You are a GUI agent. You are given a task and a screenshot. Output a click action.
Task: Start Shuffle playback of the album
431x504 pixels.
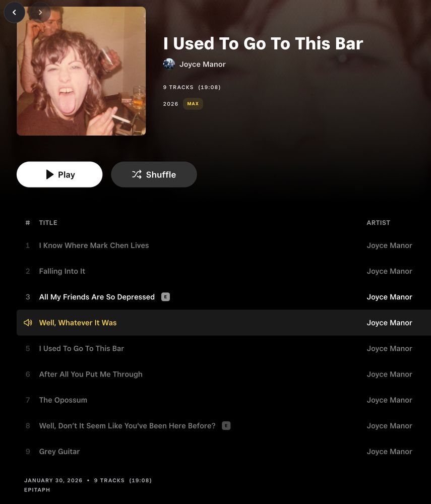pyautogui.click(x=154, y=174)
